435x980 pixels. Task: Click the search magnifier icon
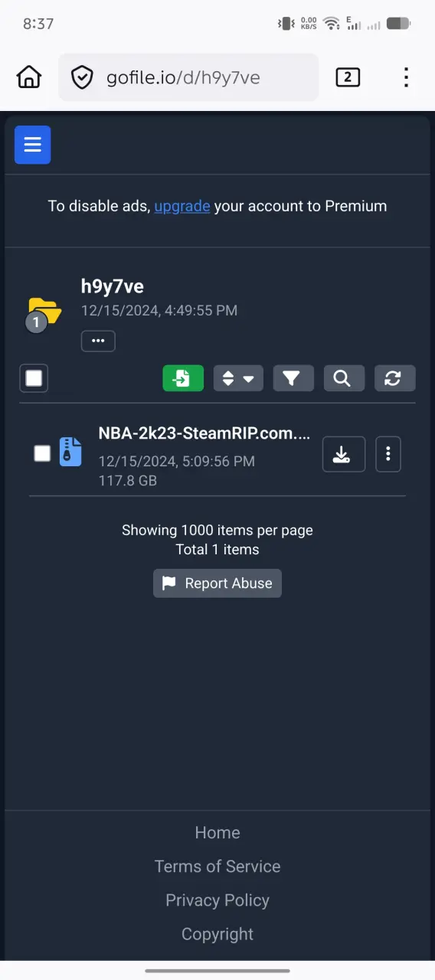click(343, 378)
